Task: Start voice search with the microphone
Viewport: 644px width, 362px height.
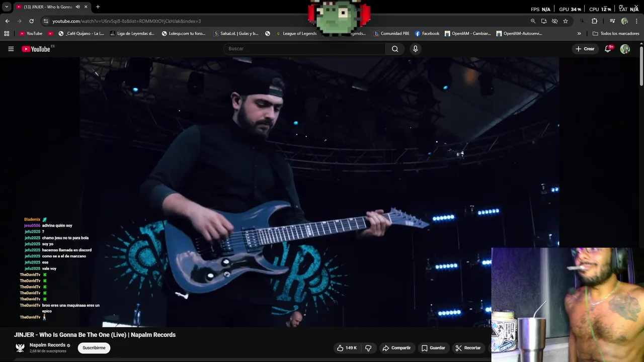Action: (x=415, y=49)
